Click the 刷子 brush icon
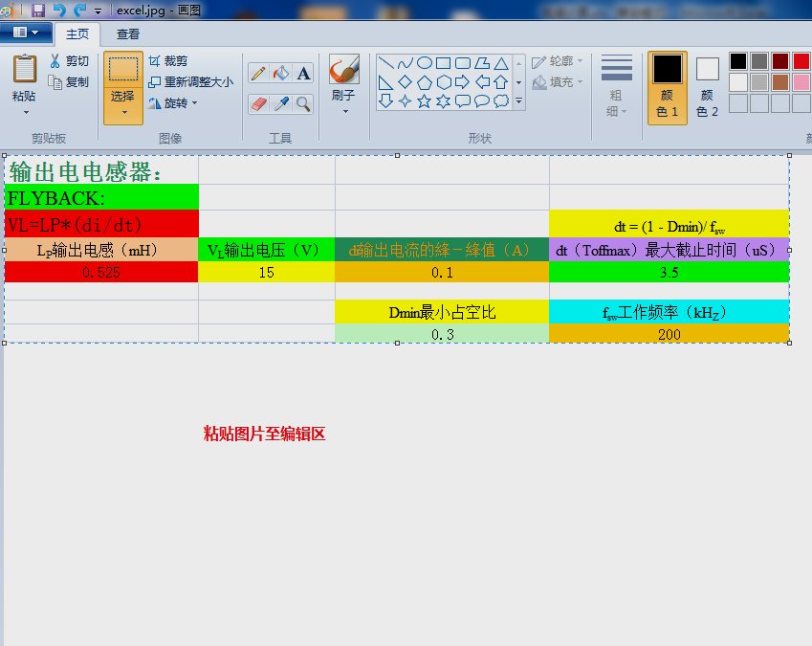 click(x=344, y=69)
